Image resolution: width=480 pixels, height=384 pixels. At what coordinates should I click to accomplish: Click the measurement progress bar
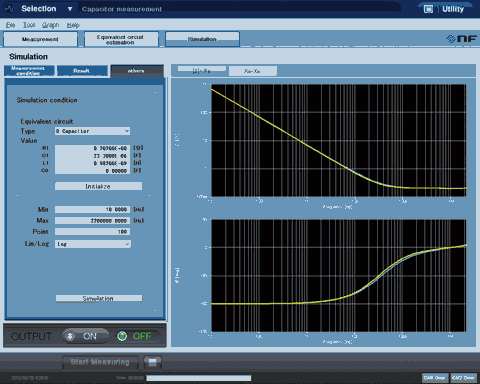pos(199,378)
